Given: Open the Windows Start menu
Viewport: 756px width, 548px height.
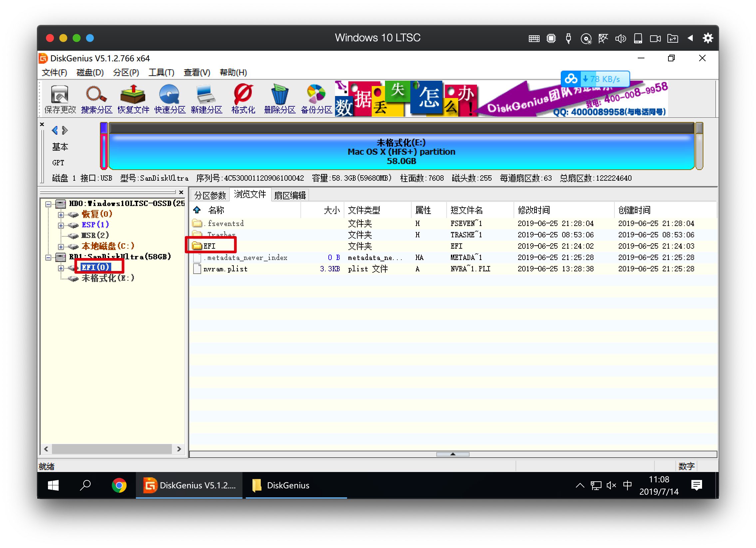Looking at the screenshot, I should tap(53, 485).
